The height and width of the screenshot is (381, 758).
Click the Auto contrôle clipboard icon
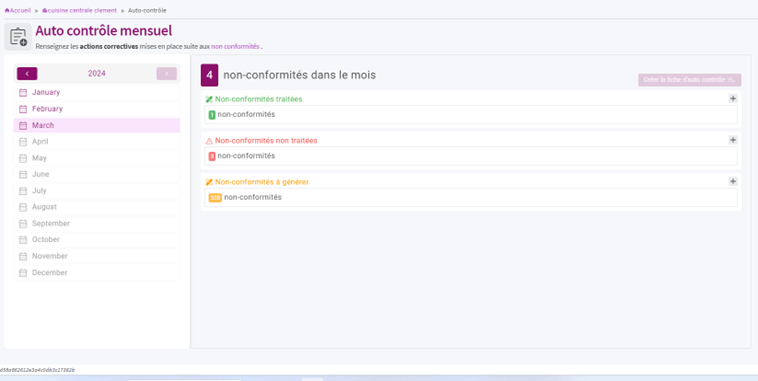18,37
